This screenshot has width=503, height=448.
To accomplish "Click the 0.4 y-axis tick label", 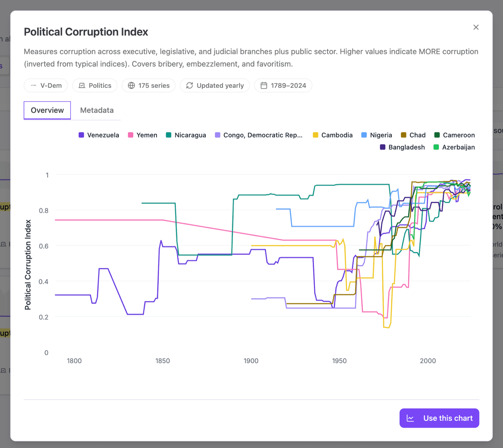I will [44, 282].
